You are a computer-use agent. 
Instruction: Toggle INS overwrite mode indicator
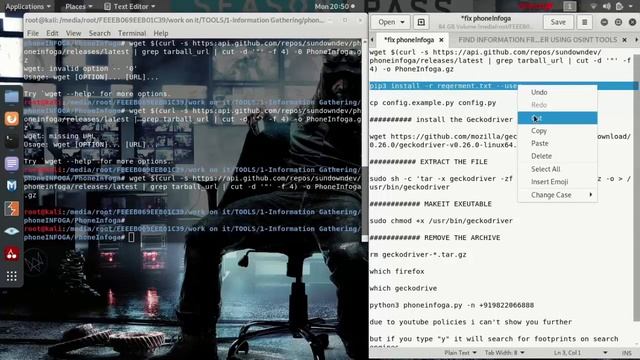point(627,353)
